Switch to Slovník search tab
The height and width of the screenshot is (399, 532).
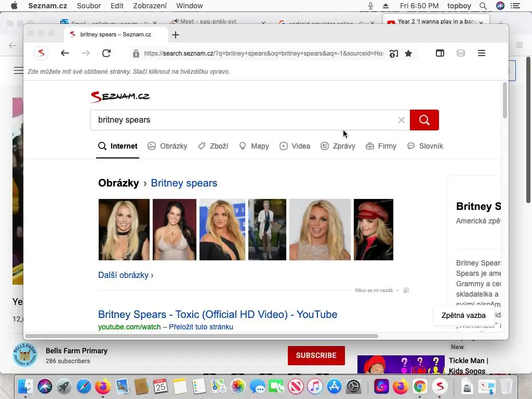425,146
